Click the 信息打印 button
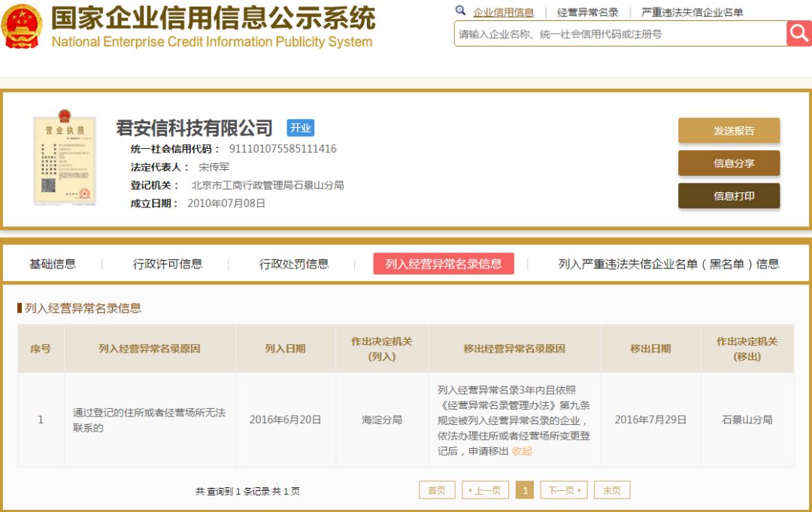The height and width of the screenshot is (512, 812). tap(729, 195)
